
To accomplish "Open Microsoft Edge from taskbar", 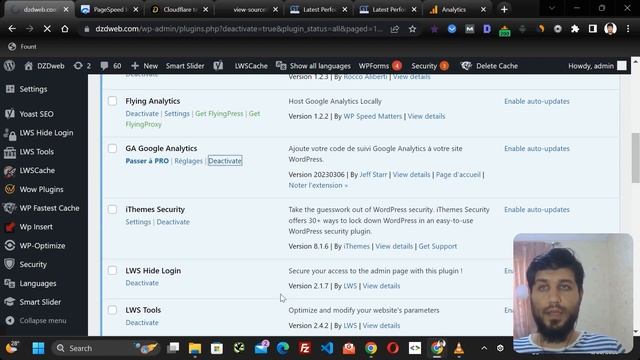I will click(283, 348).
